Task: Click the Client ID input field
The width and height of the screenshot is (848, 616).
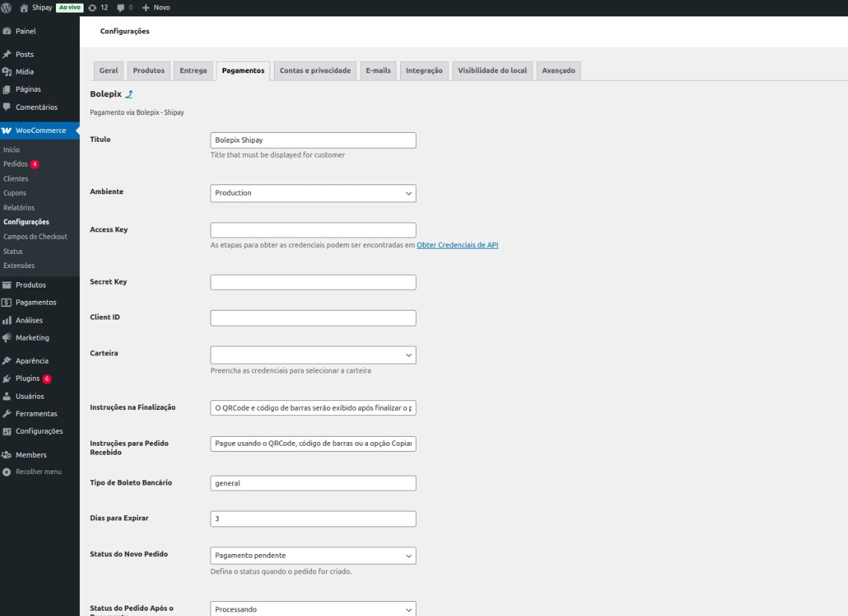Action: 313,318
